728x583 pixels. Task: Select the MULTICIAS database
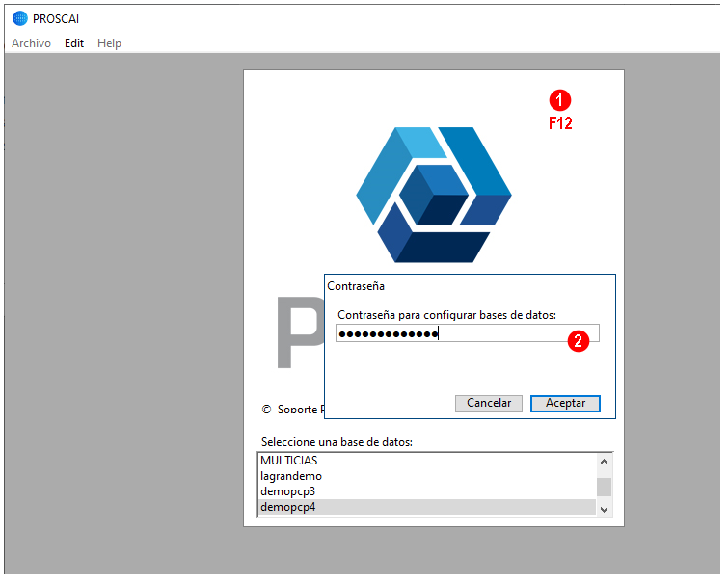pos(427,461)
